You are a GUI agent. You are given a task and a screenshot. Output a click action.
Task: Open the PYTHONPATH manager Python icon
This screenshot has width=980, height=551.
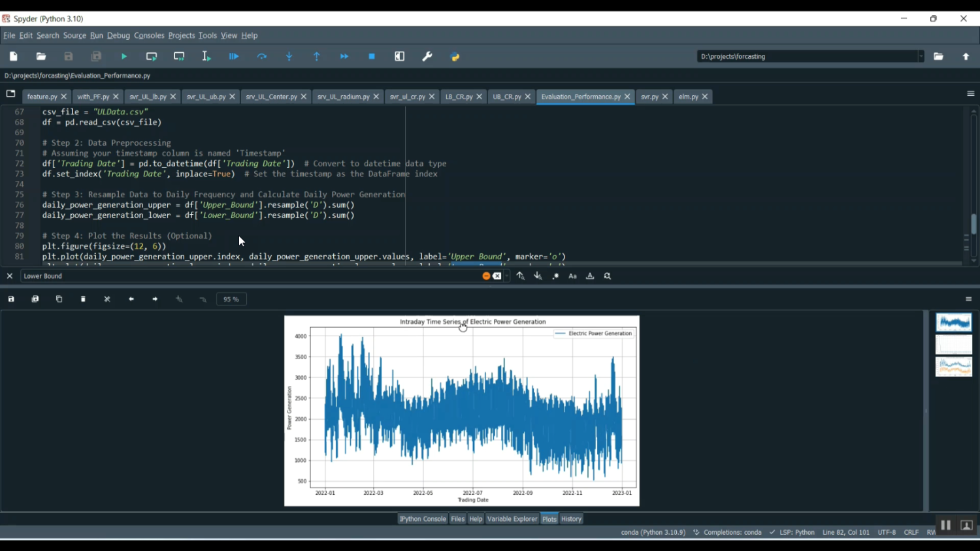(x=455, y=57)
